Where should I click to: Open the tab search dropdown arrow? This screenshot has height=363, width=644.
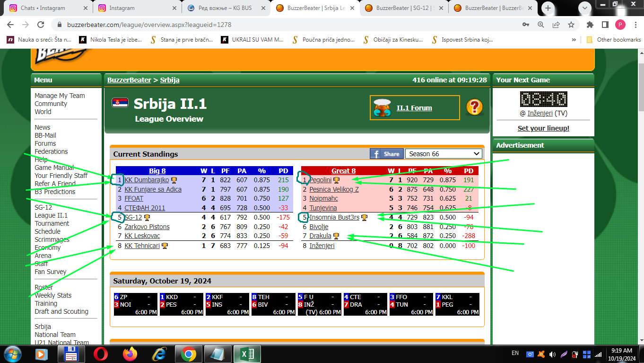(585, 8)
